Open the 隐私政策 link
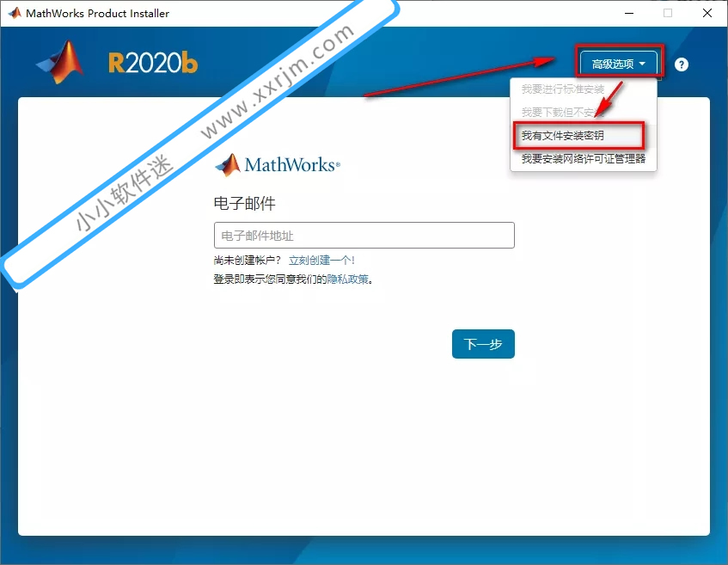Screen dimensions: 728x565 (x=348, y=279)
